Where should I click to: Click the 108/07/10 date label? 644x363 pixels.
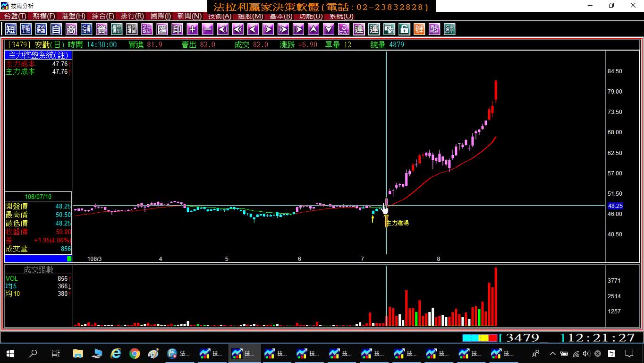(38, 197)
